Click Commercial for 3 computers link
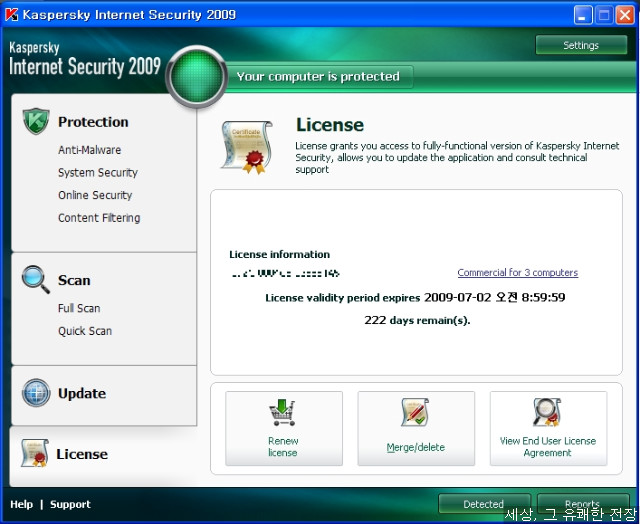640x524 pixels. (x=518, y=272)
